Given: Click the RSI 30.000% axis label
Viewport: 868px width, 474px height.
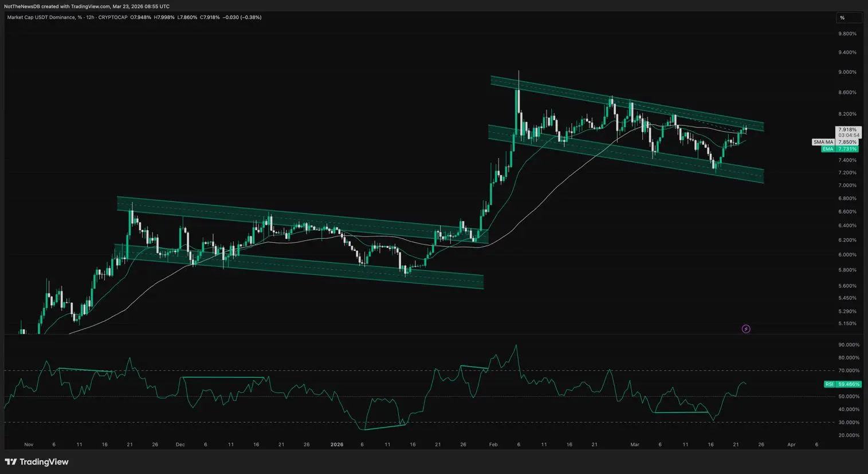Looking at the screenshot, I should click(849, 422).
